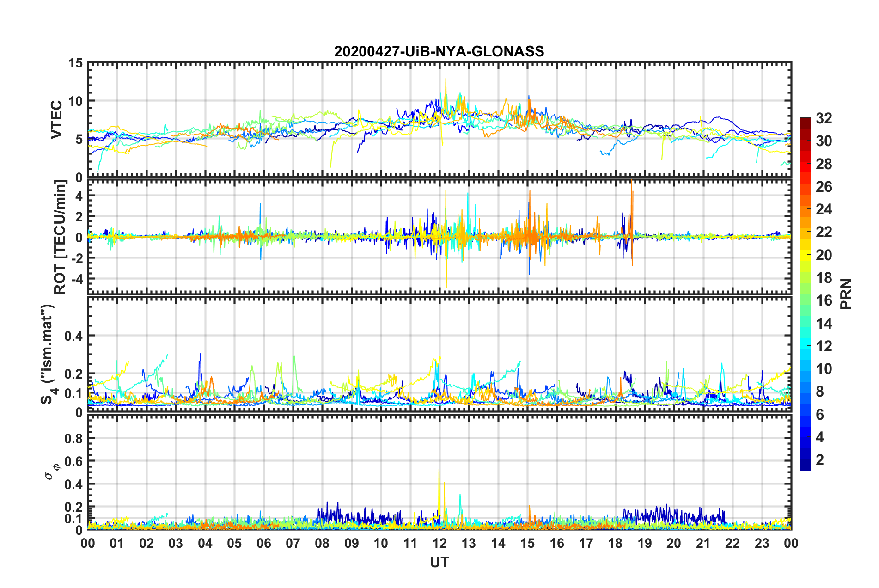879x588 pixels.
Task: Click x-axis hour label 15
Action: pyautogui.click(x=527, y=544)
